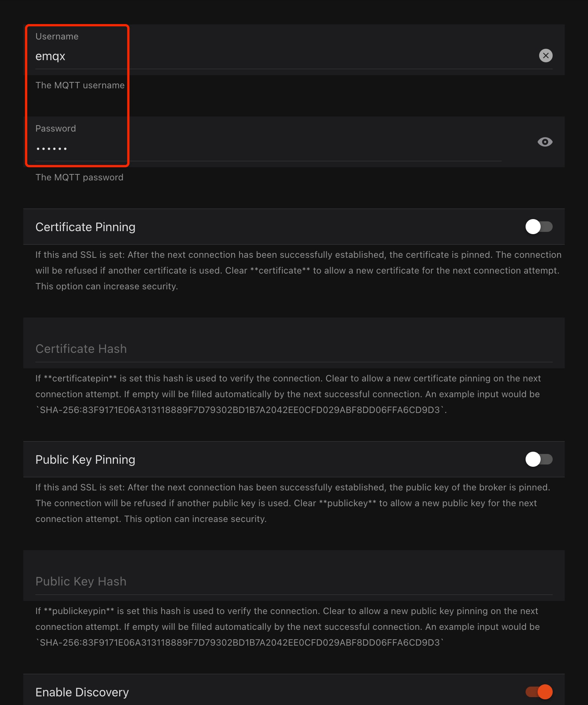Screen dimensions: 588x705
Task: Click the Public Key Pinning row label
Action: (85, 459)
